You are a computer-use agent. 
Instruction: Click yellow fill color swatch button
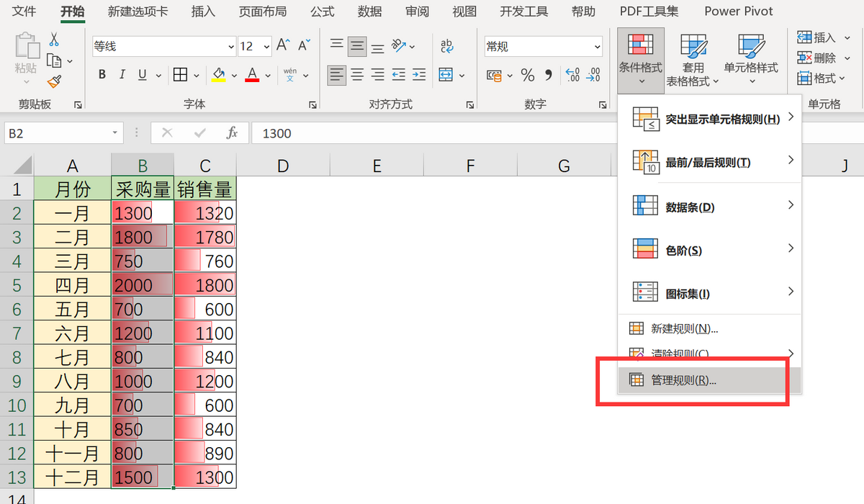[218, 75]
